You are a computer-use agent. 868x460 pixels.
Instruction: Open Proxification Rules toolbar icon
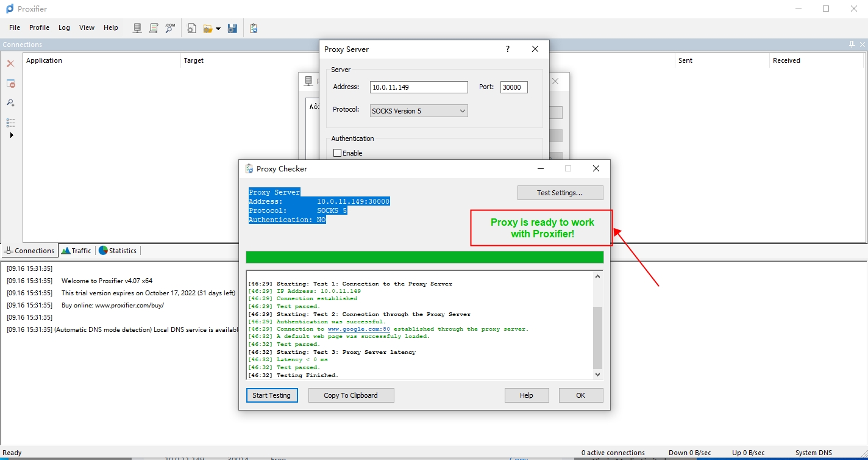[x=154, y=28]
